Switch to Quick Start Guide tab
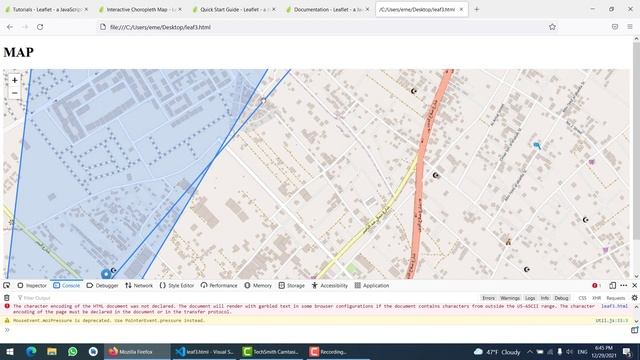This screenshot has height=360, width=640. click(x=233, y=9)
